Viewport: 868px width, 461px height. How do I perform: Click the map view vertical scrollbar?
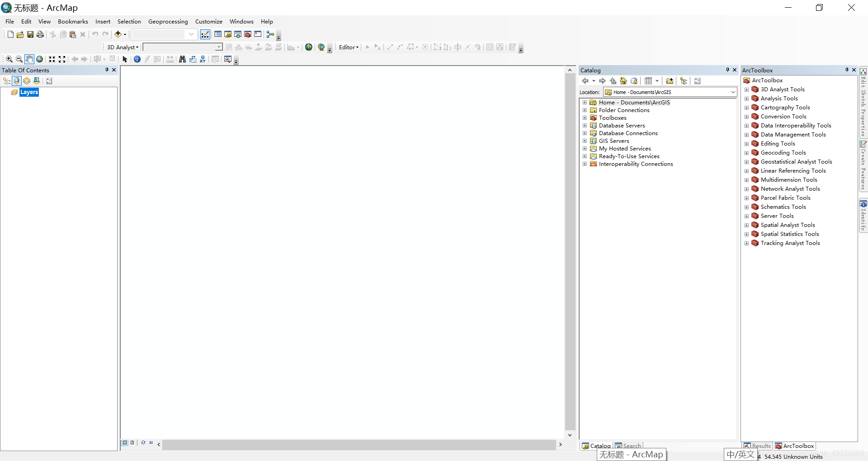[570, 252]
